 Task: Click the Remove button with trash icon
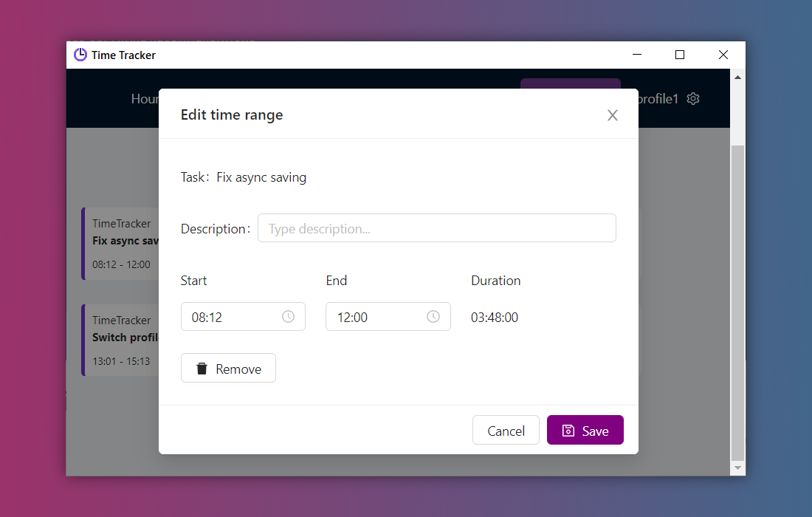pos(228,369)
